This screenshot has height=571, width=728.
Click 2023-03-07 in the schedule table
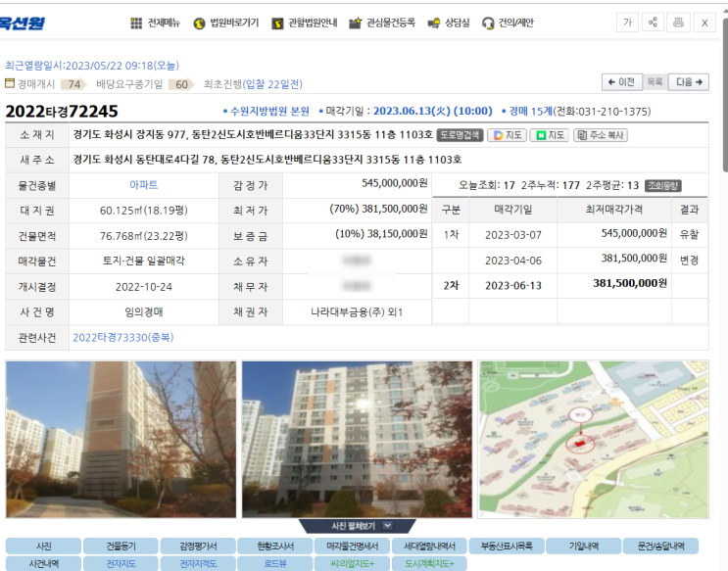coord(513,235)
